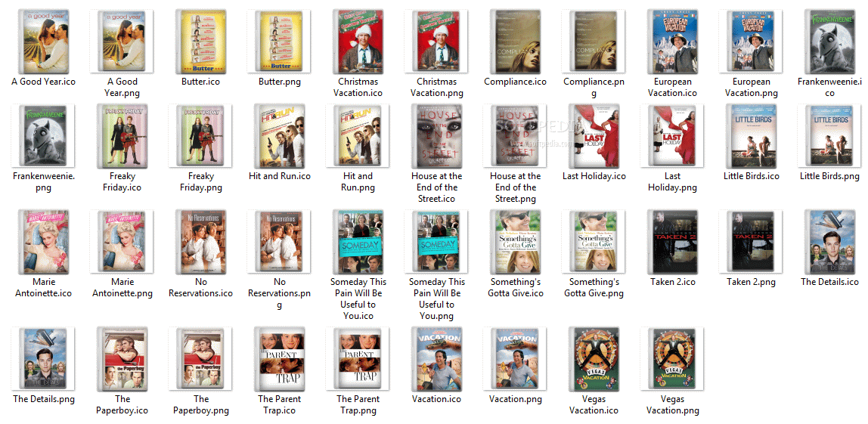The image size is (868, 424).
Task: Select Someday This Pain Will Be Useful to You.ico icon
Action: click(358, 241)
